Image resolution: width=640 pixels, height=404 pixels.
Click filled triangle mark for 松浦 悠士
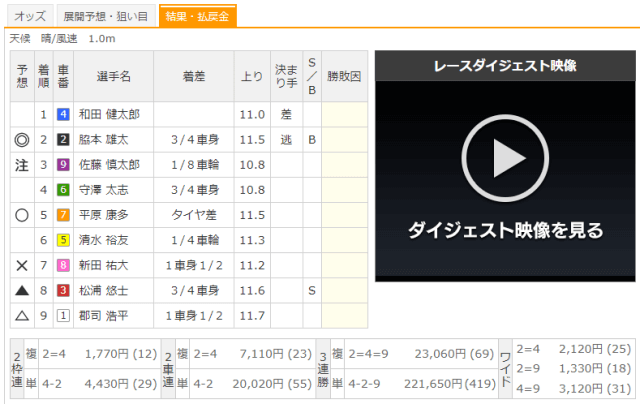[22, 291]
